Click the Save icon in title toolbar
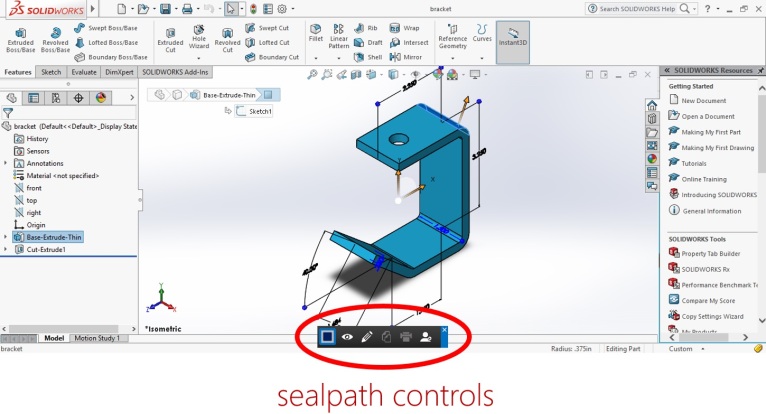 (x=165, y=9)
